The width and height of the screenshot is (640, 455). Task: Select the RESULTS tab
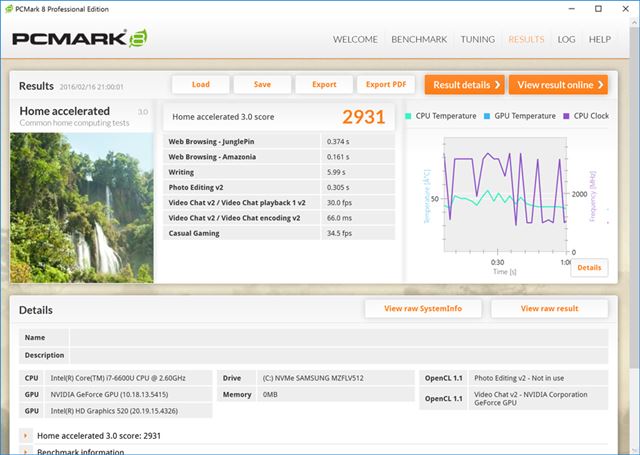(x=526, y=40)
